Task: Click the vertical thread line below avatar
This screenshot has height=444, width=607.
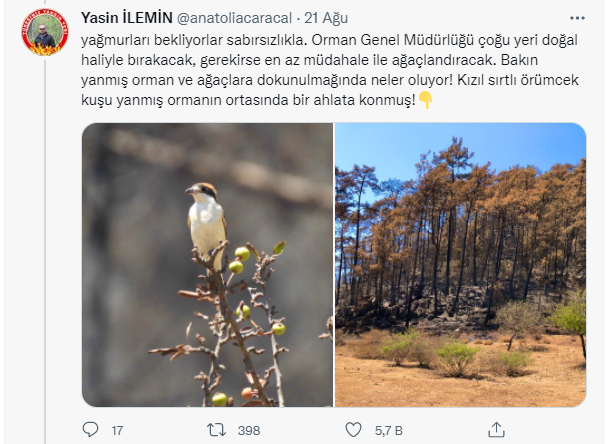Action: pyautogui.click(x=45, y=250)
